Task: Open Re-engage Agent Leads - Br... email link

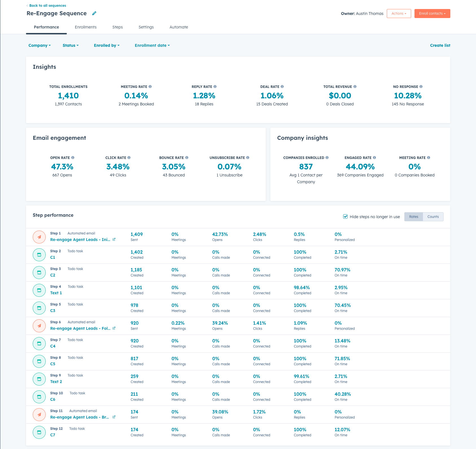Action: (80, 417)
